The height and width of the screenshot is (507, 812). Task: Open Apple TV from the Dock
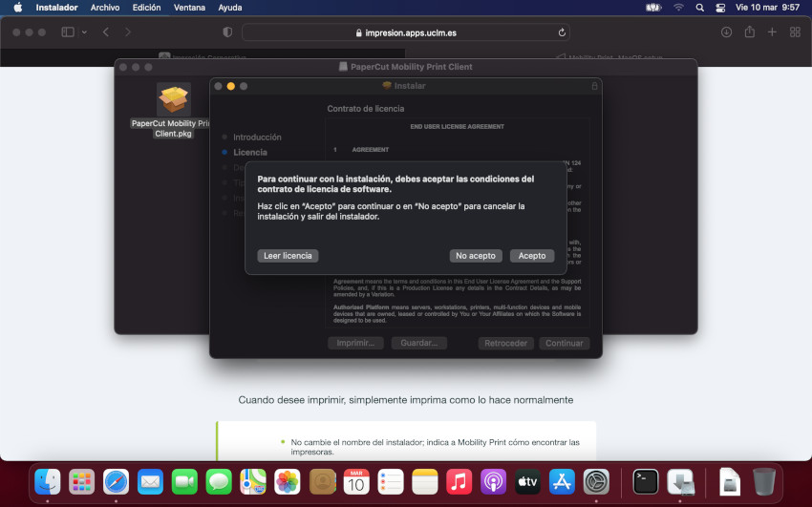click(x=527, y=482)
